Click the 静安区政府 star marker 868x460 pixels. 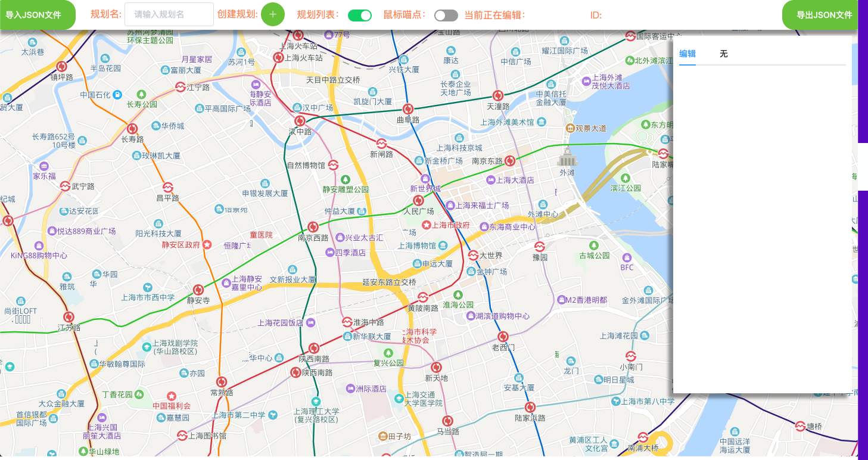click(207, 244)
